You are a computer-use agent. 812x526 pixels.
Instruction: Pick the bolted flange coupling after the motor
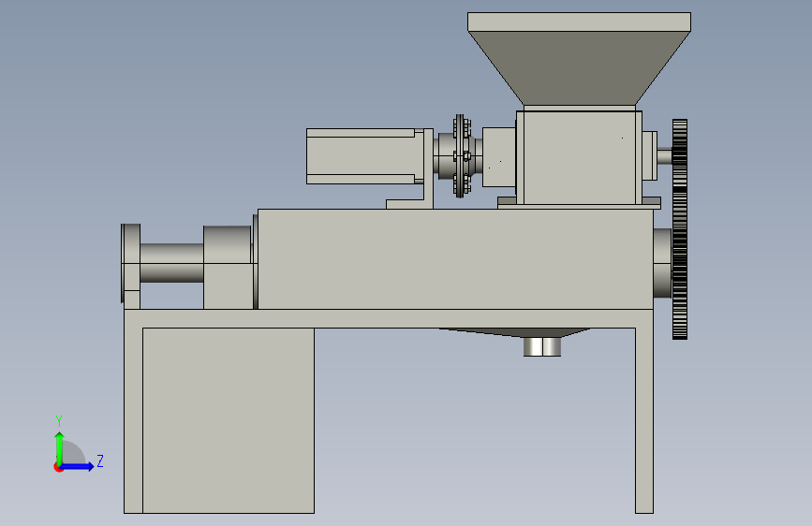(461, 155)
